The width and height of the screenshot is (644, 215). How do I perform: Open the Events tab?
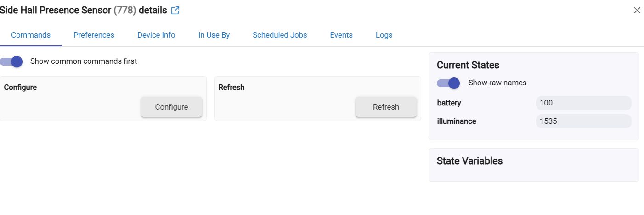[341, 35]
